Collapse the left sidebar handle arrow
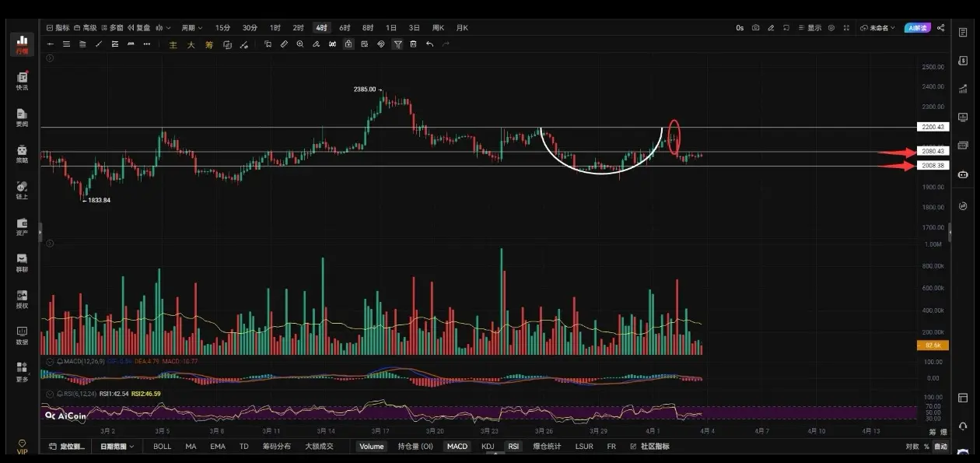The image size is (980, 463). pos(40,231)
